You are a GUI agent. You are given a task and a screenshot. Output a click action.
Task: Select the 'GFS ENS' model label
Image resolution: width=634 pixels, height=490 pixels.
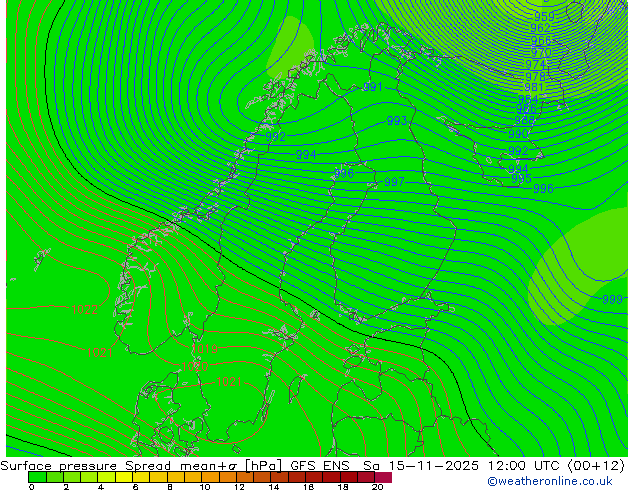(x=320, y=466)
